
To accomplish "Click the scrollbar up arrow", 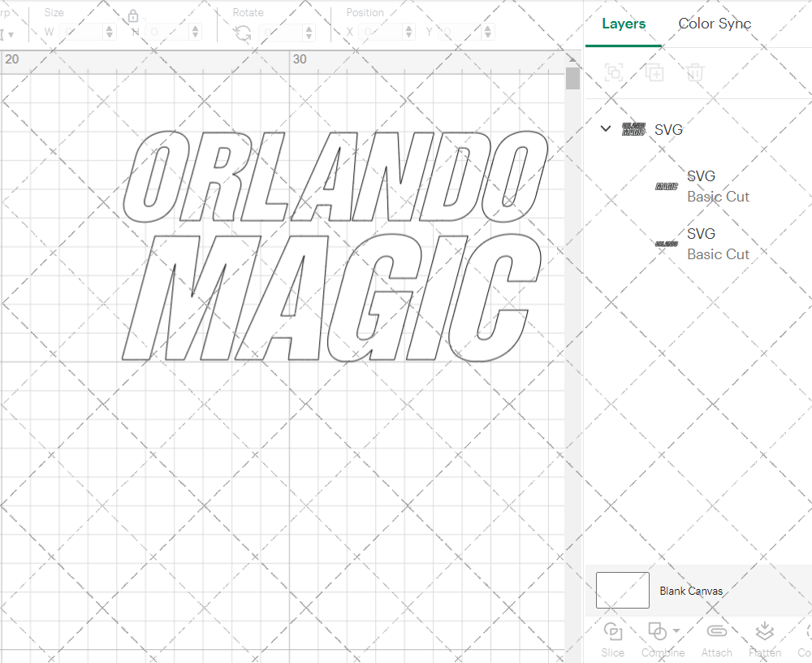I will pos(572,58).
